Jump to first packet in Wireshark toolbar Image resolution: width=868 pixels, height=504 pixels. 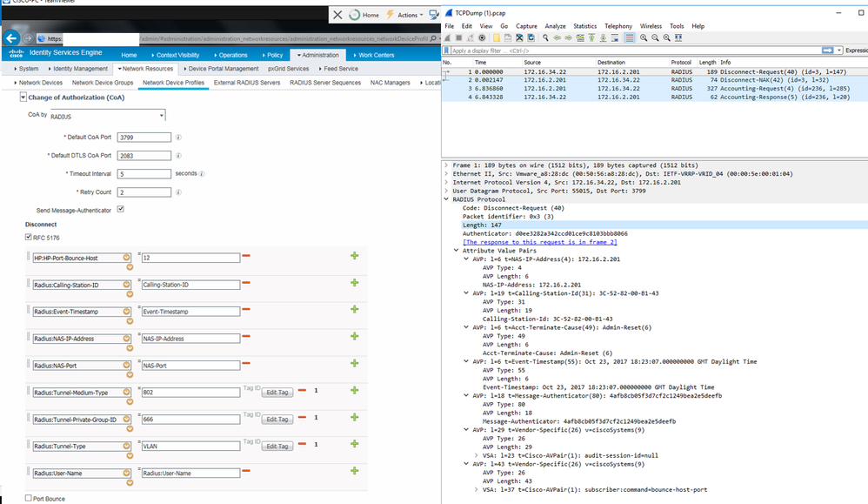591,37
